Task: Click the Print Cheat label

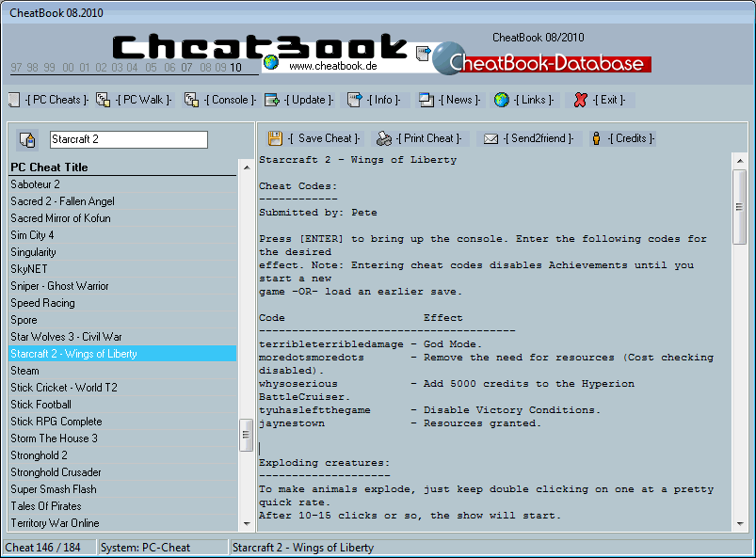Action: (x=428, y=138)
